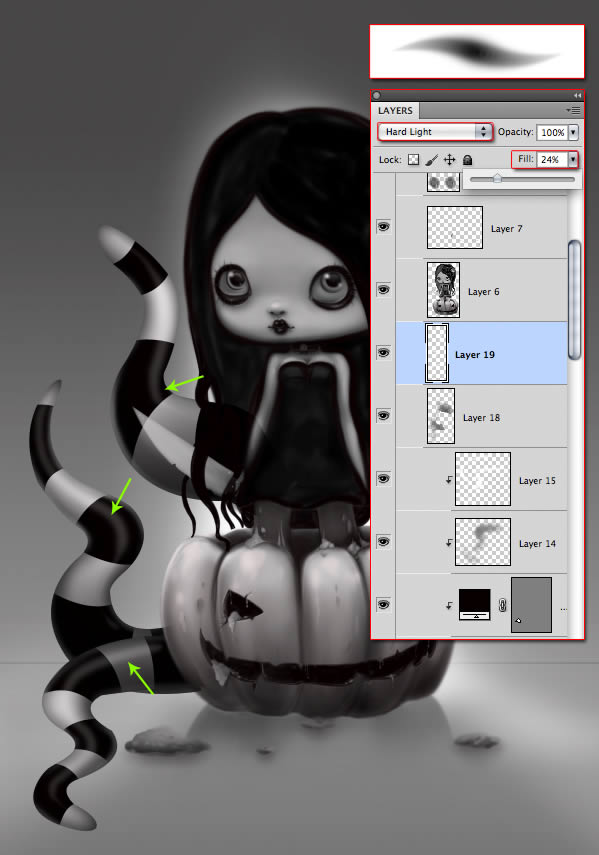Click the mask link chain icon on the adjustment layer

502,605
